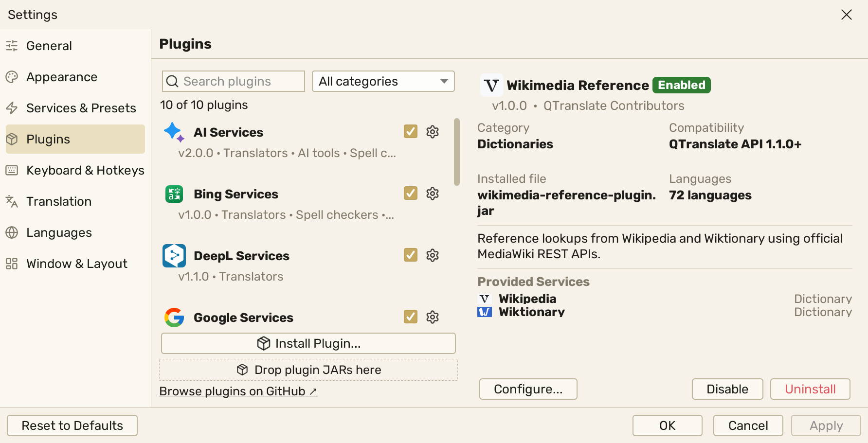Image resolution: width=868 pixels, height=443 pixels.
Task: Switch to Appearance settings
Action: pyautogui.click(x=75, y=77)
